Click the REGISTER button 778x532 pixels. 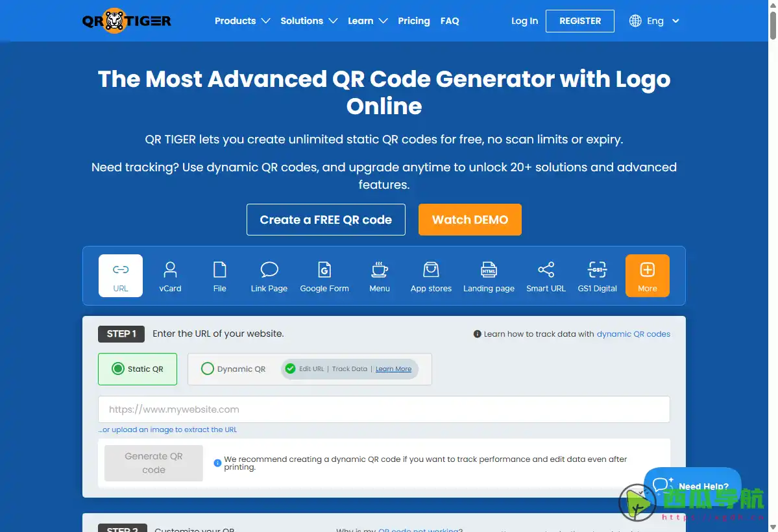580,21
